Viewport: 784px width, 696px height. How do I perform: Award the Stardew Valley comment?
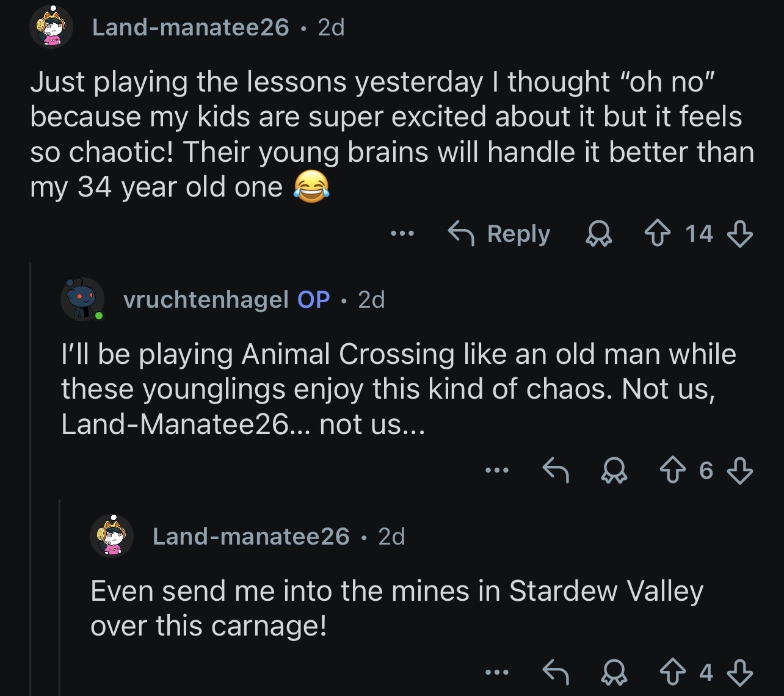pyautogui.click(x=614, y=672)
